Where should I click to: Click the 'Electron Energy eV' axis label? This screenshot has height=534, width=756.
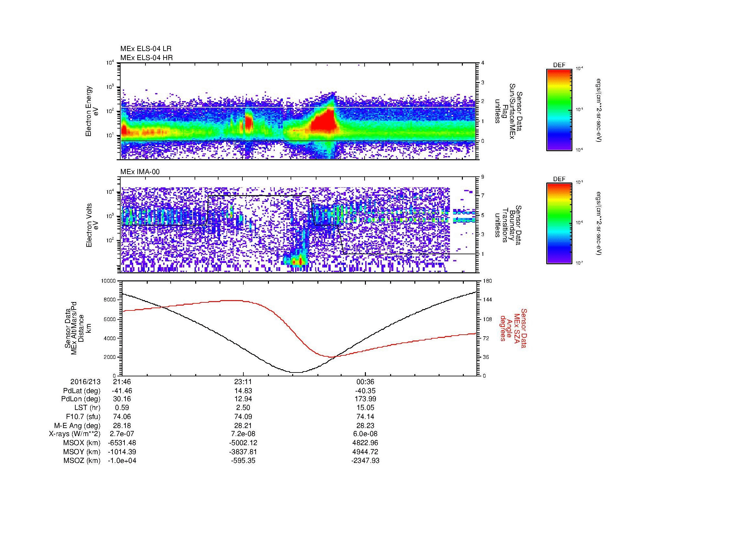pos(92,111)
